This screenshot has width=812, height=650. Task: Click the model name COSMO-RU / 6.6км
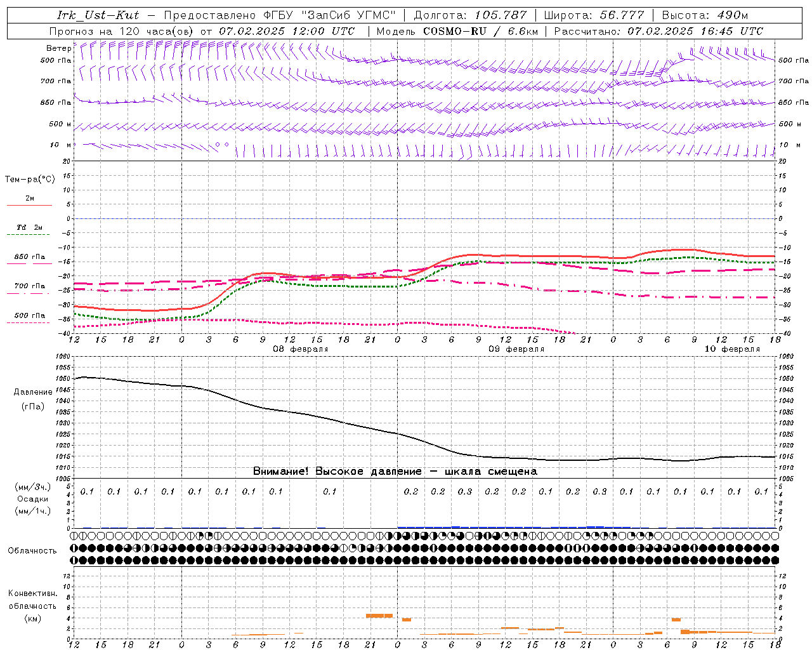(480, 31)
